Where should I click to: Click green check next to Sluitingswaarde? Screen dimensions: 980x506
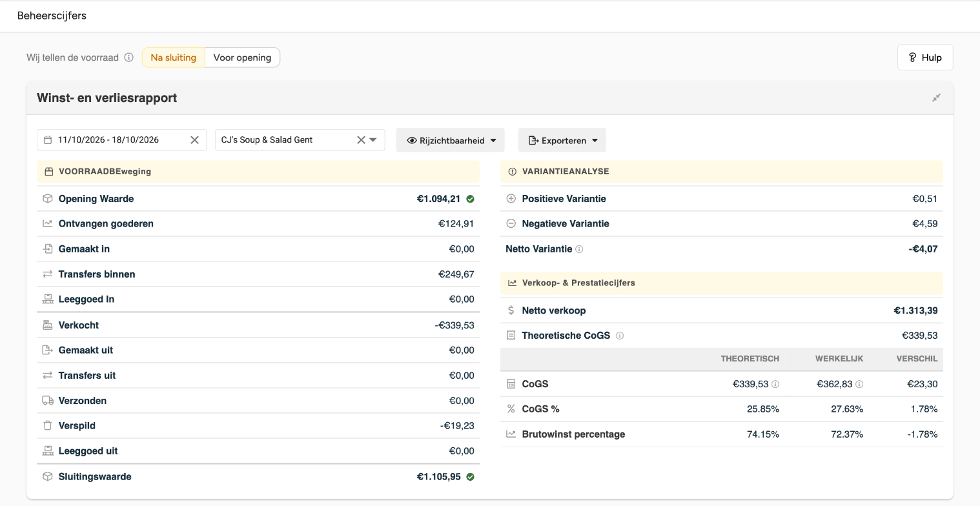click(470, 477)
